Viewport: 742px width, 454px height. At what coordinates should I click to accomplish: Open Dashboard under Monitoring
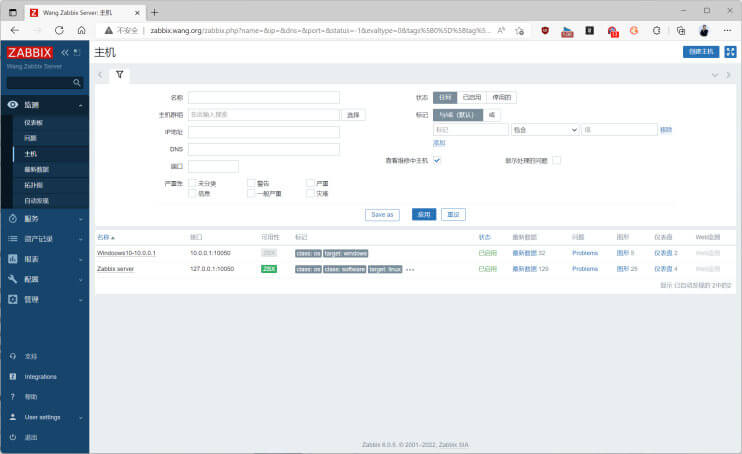(33, 123)
